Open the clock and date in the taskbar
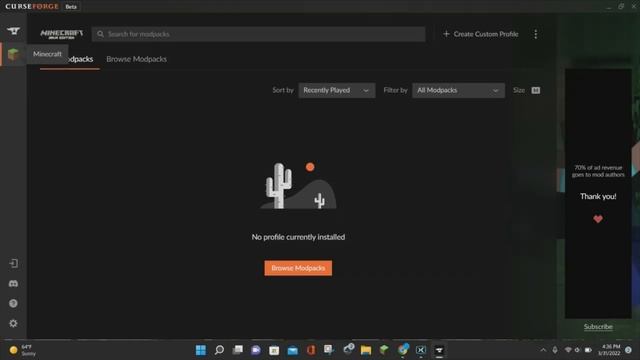 tap(609, 350)
